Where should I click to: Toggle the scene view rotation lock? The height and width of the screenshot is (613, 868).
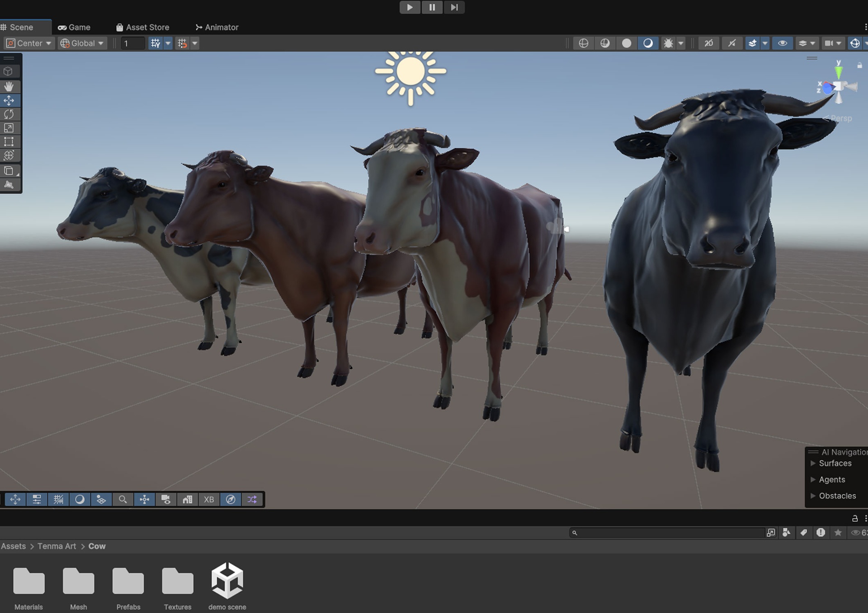tap(859, 66)
